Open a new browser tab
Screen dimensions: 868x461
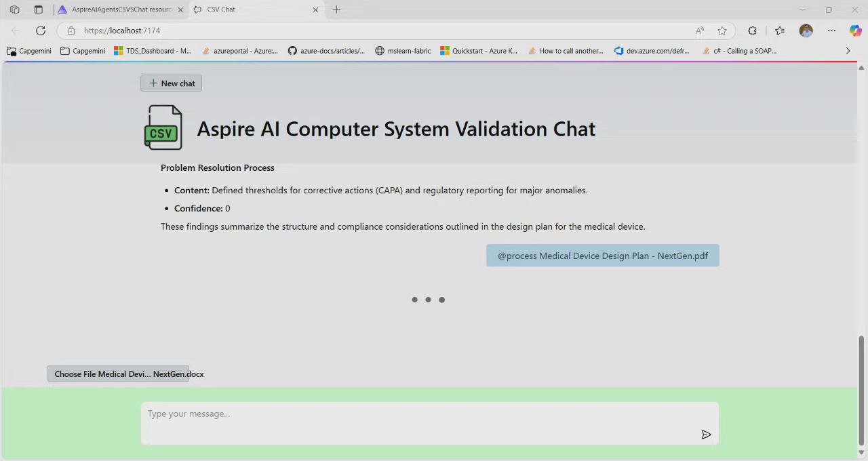pos(336,9)
